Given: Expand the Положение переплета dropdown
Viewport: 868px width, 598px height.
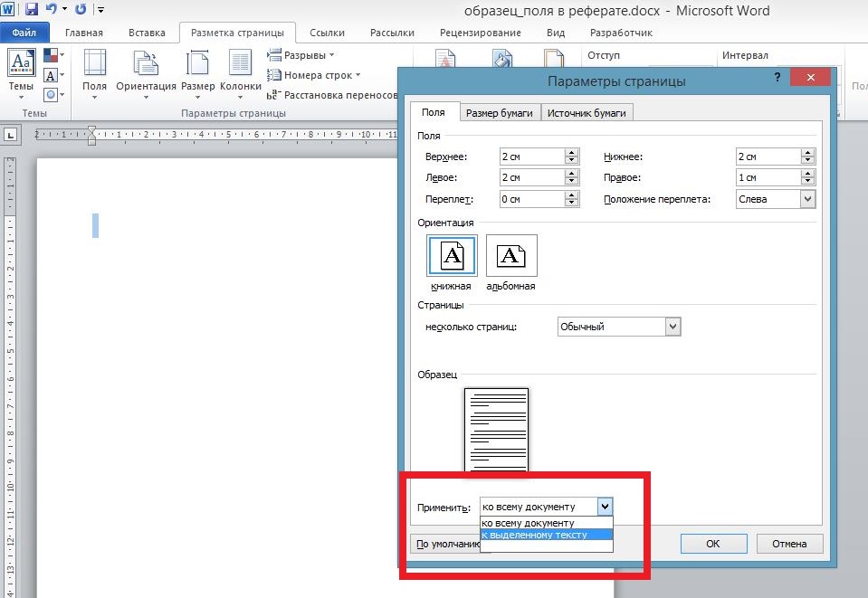Looking at the screenshot, I should tap(807, 199).
